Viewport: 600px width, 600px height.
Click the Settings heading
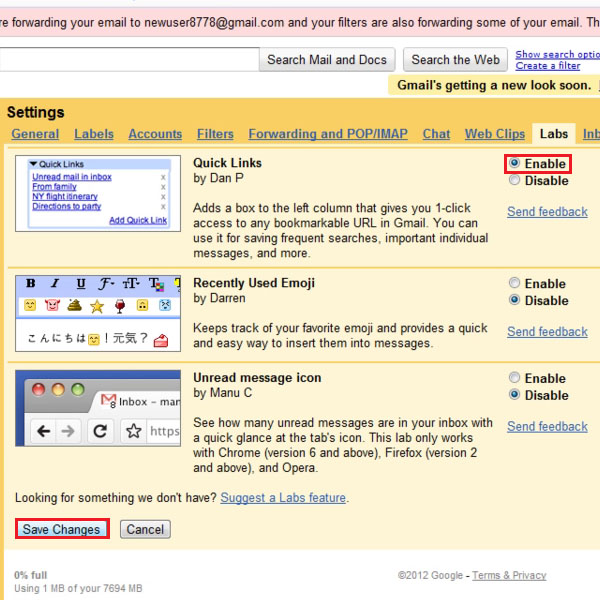click(x=36, y=112)
